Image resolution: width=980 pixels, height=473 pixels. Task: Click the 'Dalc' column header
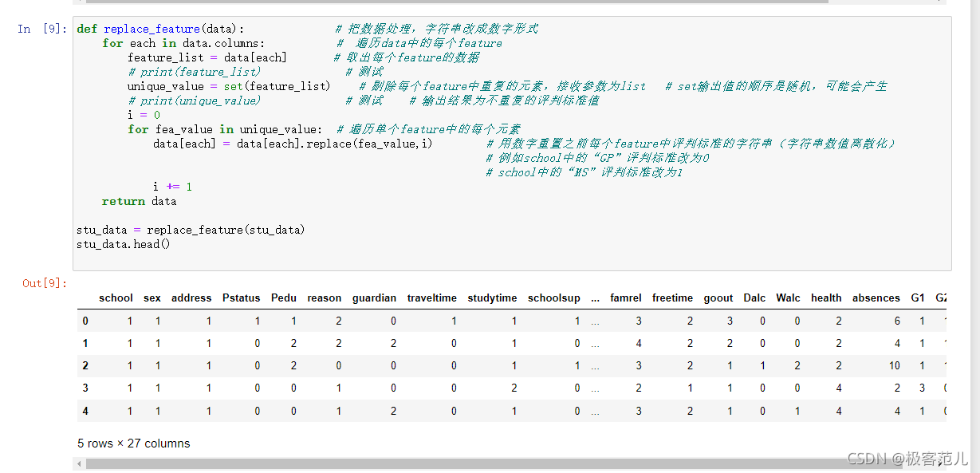(x=754, y=298)
